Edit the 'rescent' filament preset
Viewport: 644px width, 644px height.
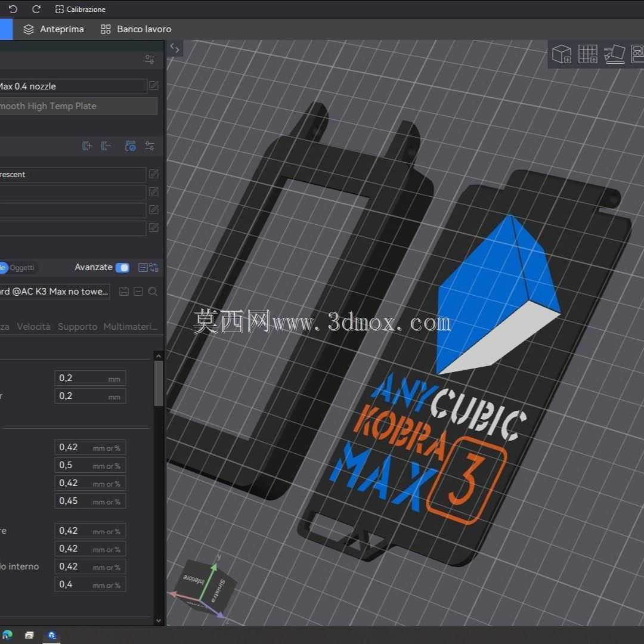[154, 174]
